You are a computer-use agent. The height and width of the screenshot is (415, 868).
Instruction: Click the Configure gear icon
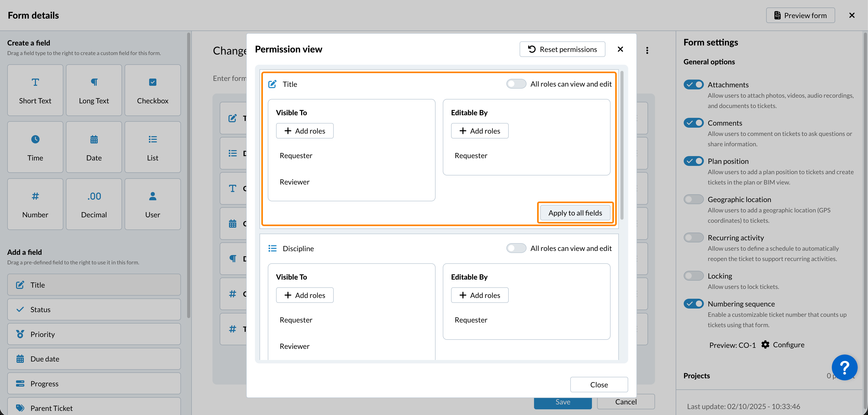point(765,345)
